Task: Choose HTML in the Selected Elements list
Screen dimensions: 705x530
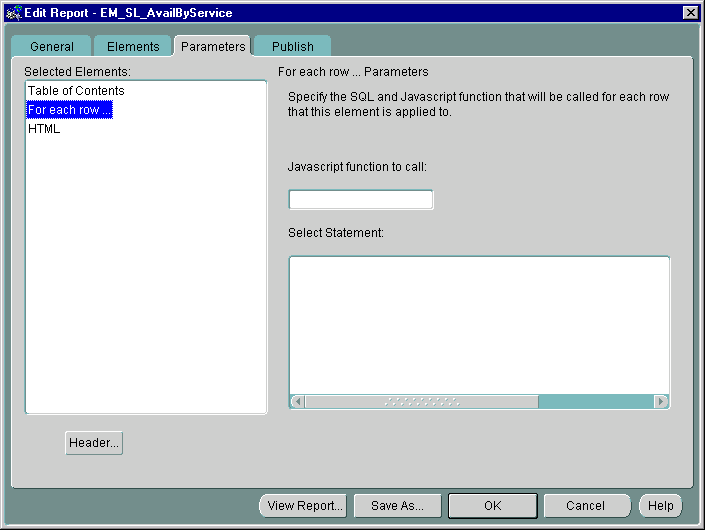Action: coord(44,129)
